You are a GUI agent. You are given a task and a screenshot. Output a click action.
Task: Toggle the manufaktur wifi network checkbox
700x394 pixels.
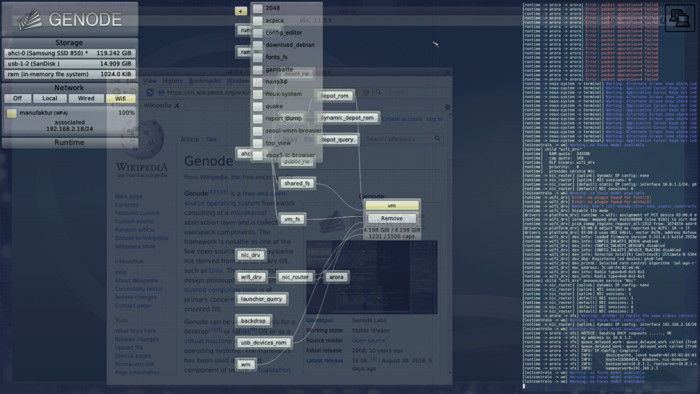[x=12, y=113]
